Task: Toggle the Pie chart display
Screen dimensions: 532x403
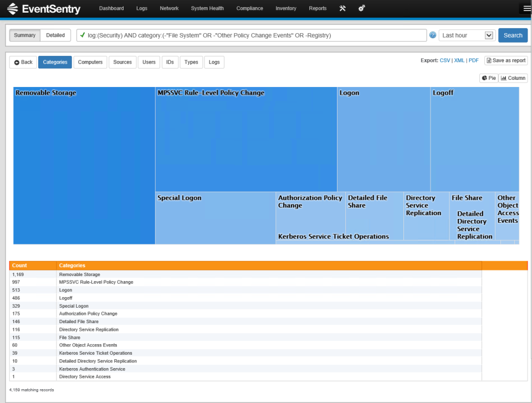Action: pyautogui.click(x=488, y=78)
